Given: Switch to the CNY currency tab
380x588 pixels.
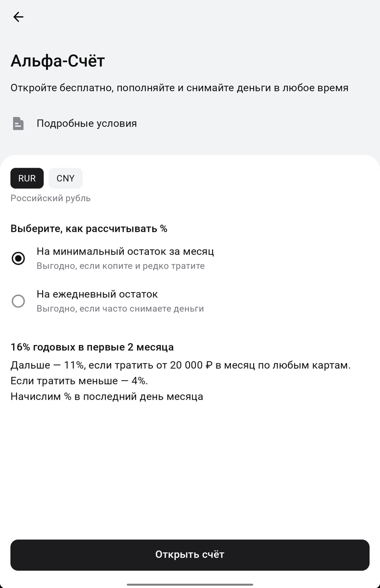Looking at the screenshot, I should 65,178.
